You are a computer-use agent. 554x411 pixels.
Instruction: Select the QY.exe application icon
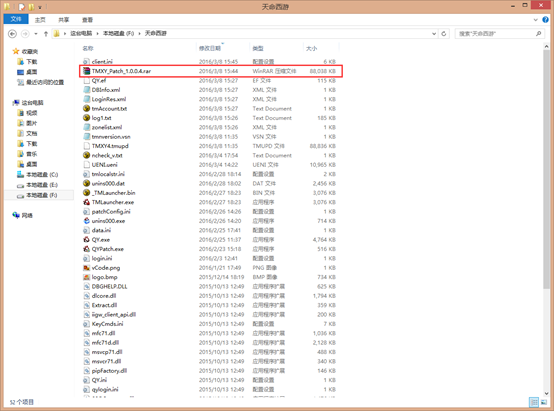point(87,240)
